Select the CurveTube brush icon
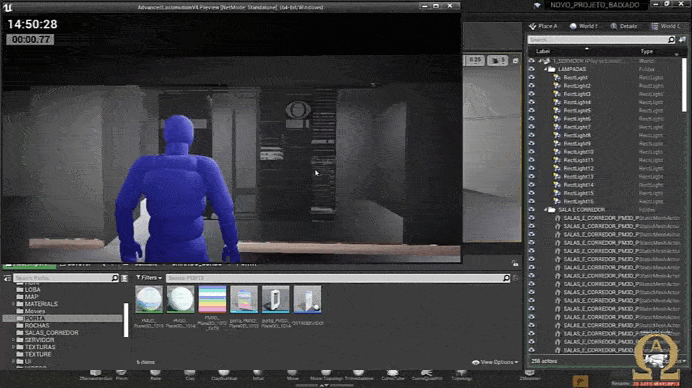692x388 pixels. click(392, 375)
